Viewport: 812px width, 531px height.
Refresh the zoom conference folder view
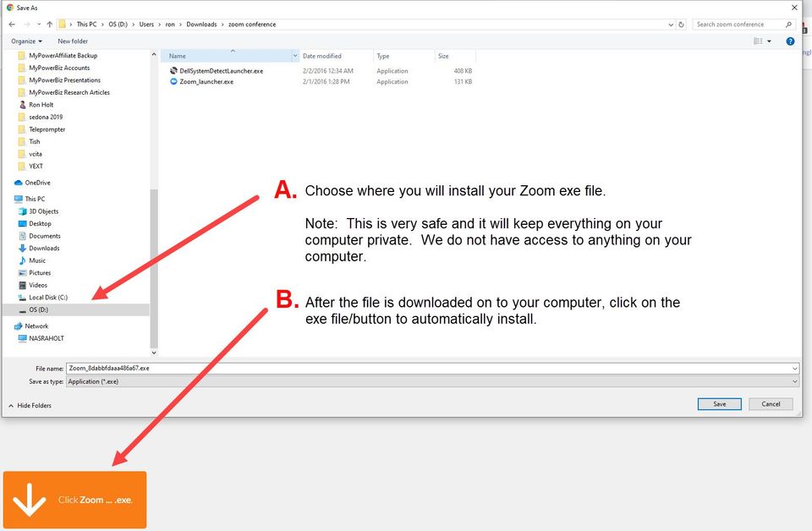click(x=682, y=25)
